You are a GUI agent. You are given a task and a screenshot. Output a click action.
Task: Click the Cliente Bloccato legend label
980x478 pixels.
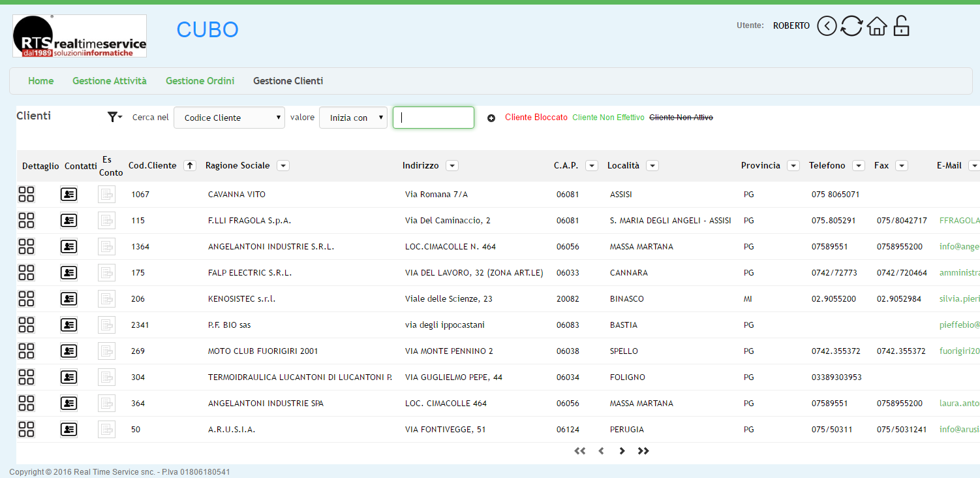(x=536, y=118)
